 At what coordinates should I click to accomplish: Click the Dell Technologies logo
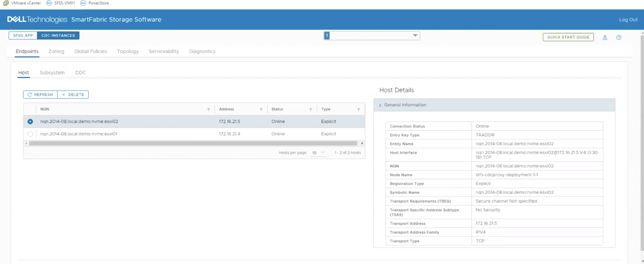(37, 19)
